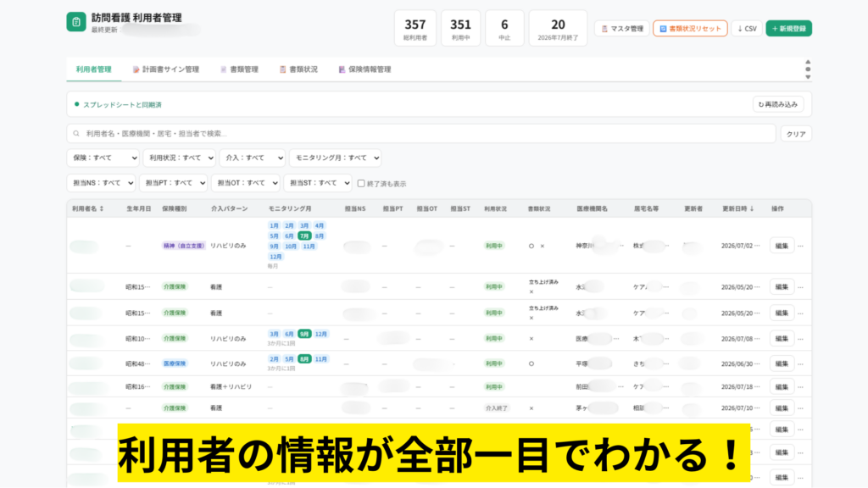Image resolution: width=868 pixels, height=488 pixels.
Task: Open the 書類状況 tab
Action: pos(299,69)
